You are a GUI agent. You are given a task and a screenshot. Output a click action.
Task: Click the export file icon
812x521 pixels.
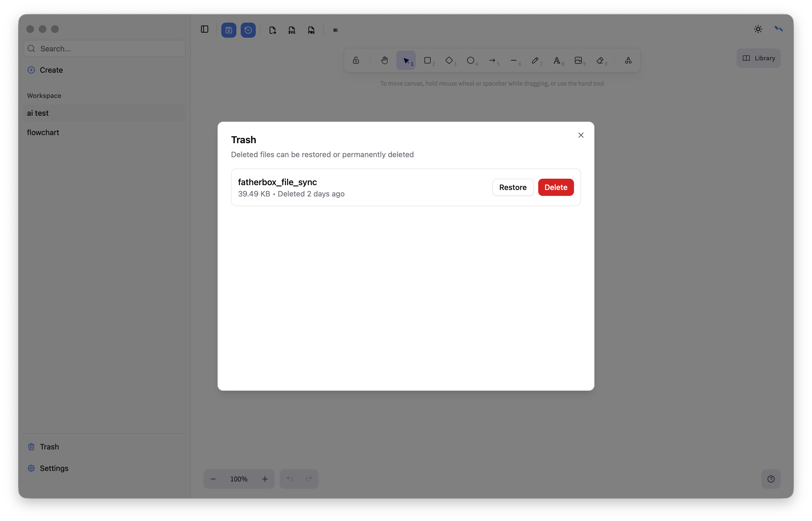272,30
